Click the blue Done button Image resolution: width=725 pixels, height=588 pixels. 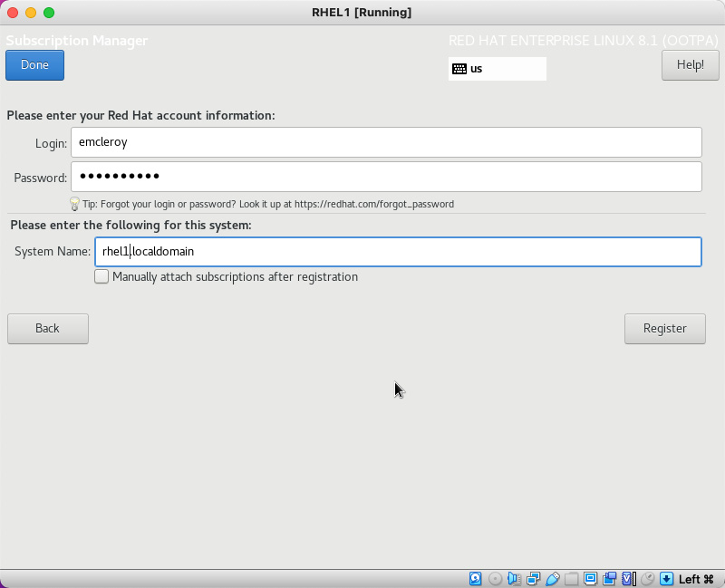34,64
